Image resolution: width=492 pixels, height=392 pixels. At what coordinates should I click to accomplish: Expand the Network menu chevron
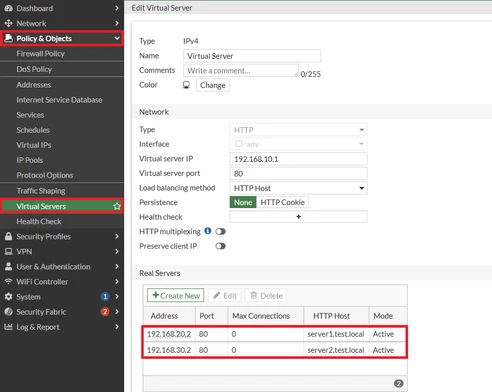(117, 23)
